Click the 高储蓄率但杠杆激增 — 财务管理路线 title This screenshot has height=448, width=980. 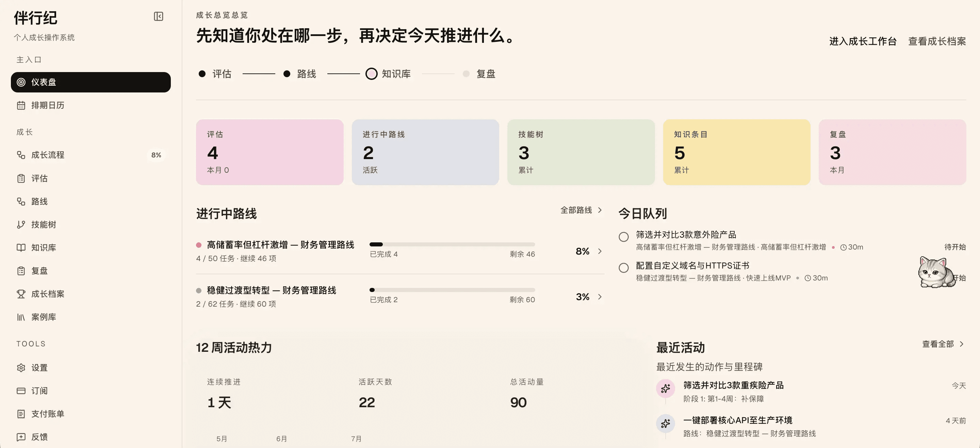pos(280,245)
